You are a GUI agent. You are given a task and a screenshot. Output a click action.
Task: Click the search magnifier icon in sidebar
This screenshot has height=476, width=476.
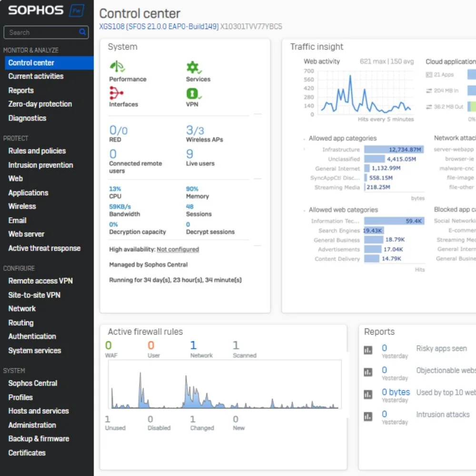tap(82, 32)
